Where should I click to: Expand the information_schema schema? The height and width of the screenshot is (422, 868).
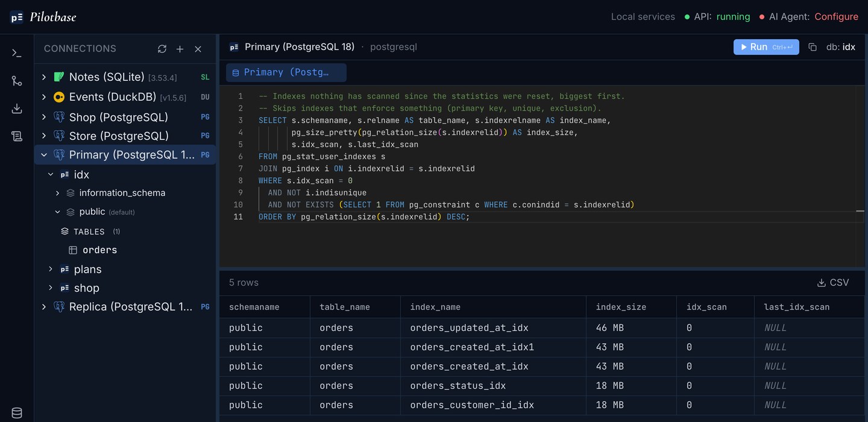57,193
